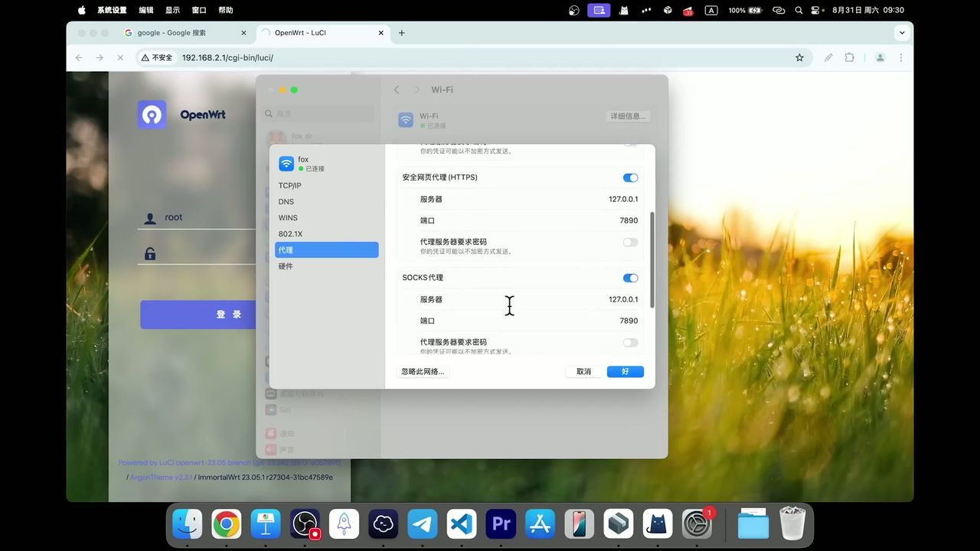This screenshot has width=980, height=551.
Task: Click the forward chevron beside Wi-Fi title
Action: tap(417, 90)
